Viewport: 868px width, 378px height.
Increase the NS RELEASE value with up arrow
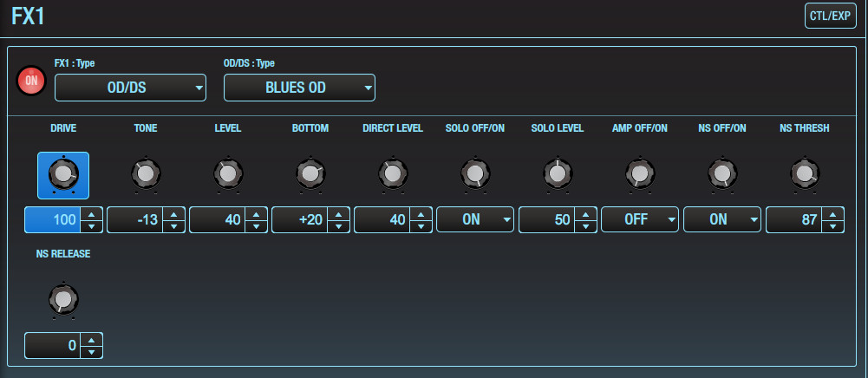[91, 339]
